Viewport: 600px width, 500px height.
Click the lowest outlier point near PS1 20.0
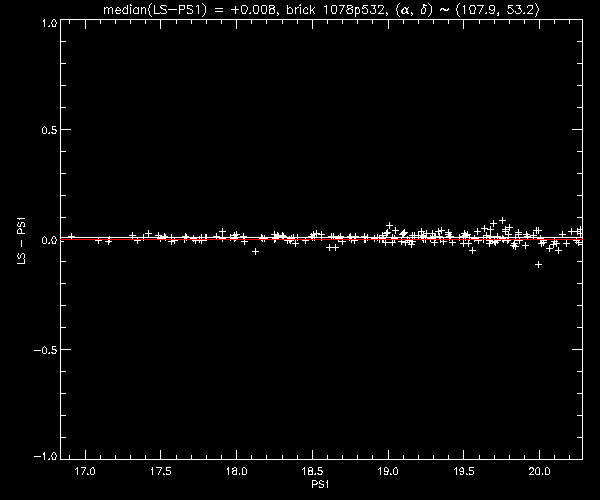coord(538,264)
